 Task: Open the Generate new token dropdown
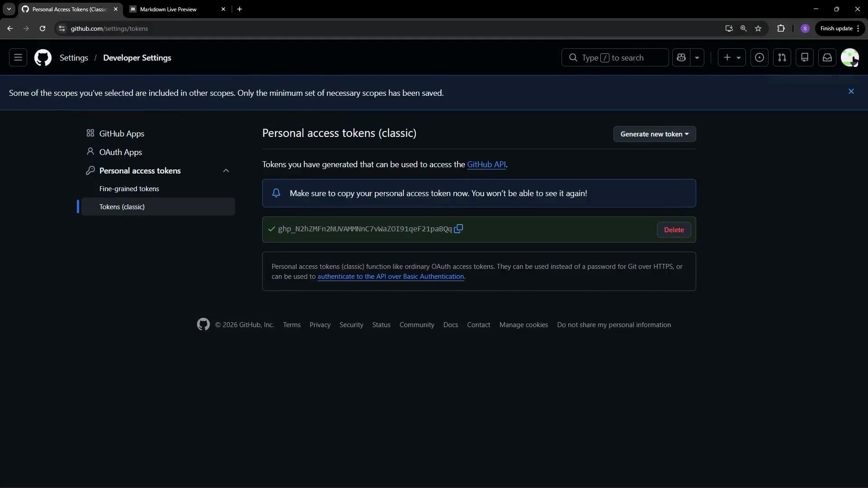click(654, 134)
